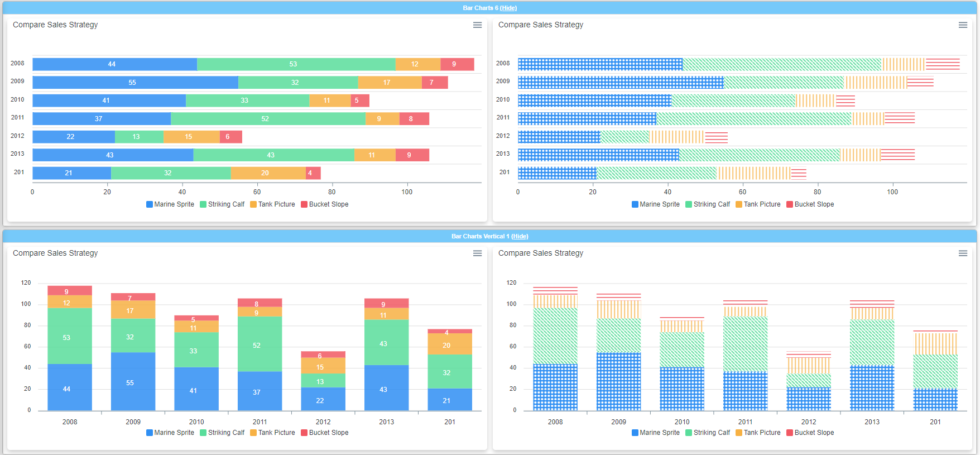Click the orange 20 segment in bottom horizontal bar
980x455 pixels.
[x=268, y=173]
